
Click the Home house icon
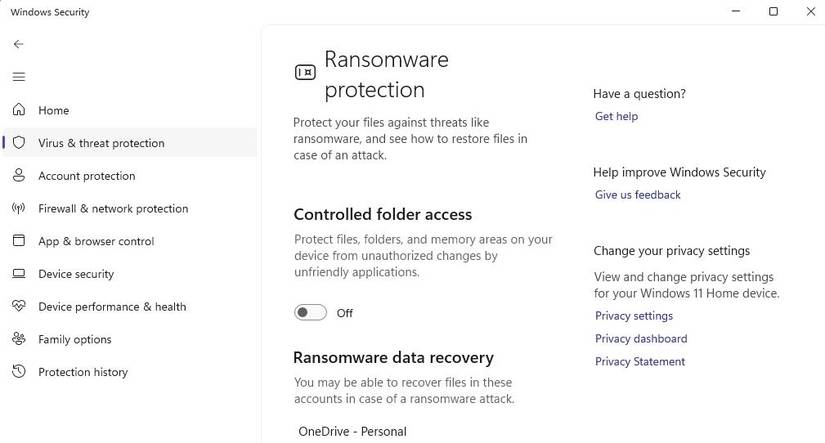tap(18, 110)
